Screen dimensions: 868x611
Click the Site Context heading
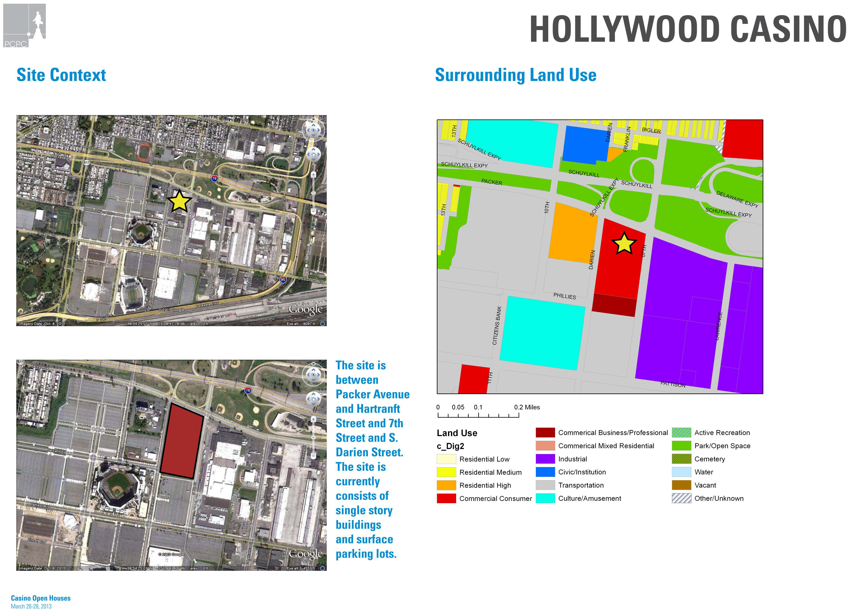(x=61, y=75)
